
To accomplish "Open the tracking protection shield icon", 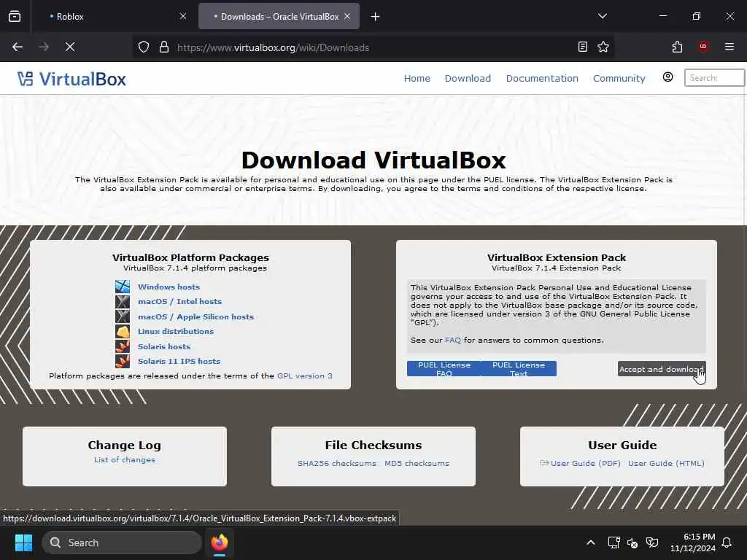I will [x=144, y=47].
